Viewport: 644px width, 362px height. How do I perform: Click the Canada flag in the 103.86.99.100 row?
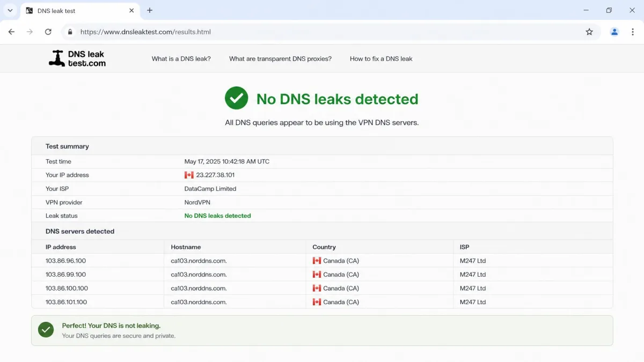coord(317,275)
